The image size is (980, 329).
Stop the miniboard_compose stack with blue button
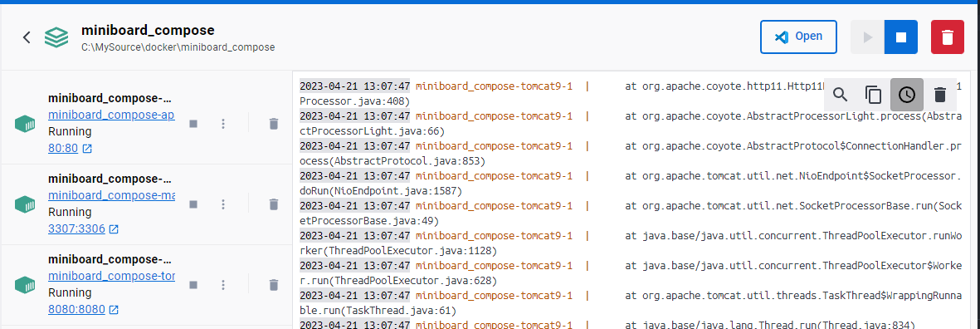pos(900,37)
